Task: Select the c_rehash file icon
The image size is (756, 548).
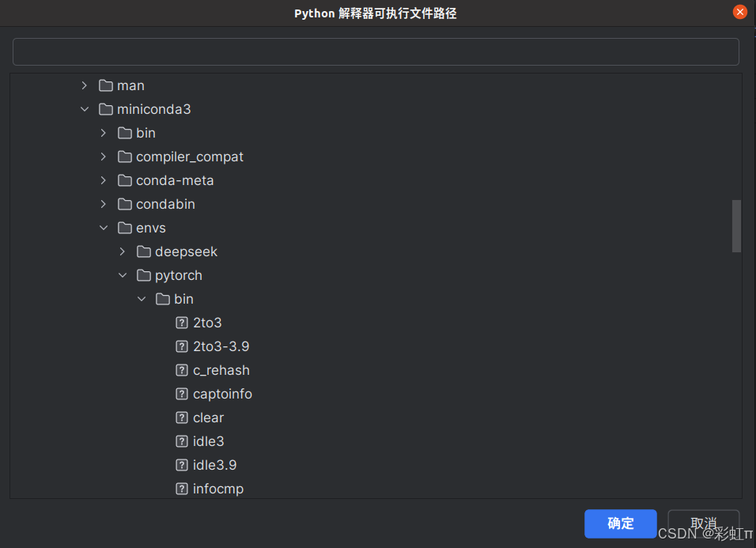Action: click(x=182, y=370)
